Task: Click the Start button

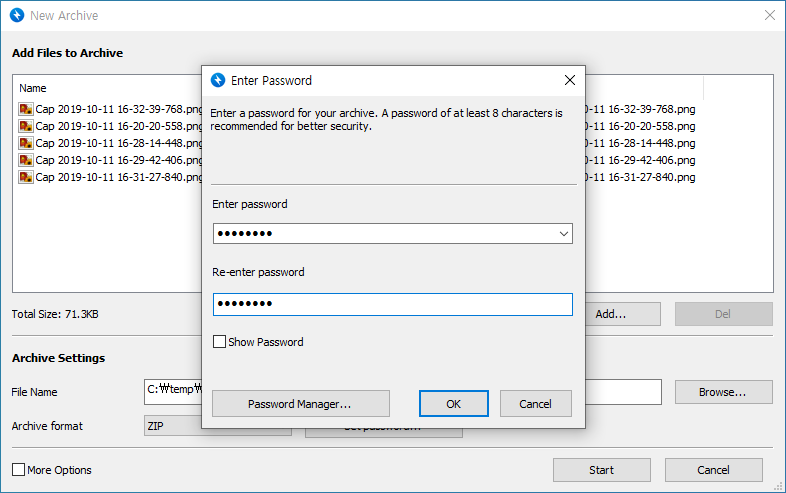Action: point(601,470)
